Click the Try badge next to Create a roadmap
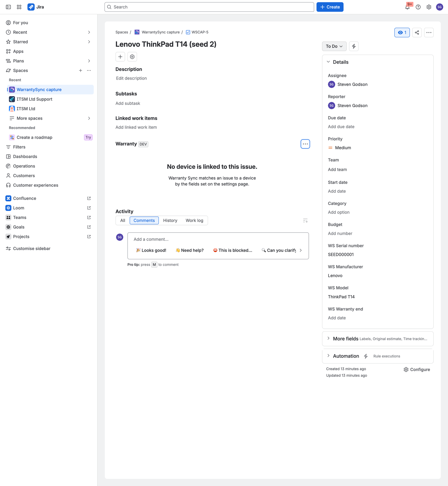Viewport: 448px width, 486px height. pyautogui.click(x=88, y=137)
